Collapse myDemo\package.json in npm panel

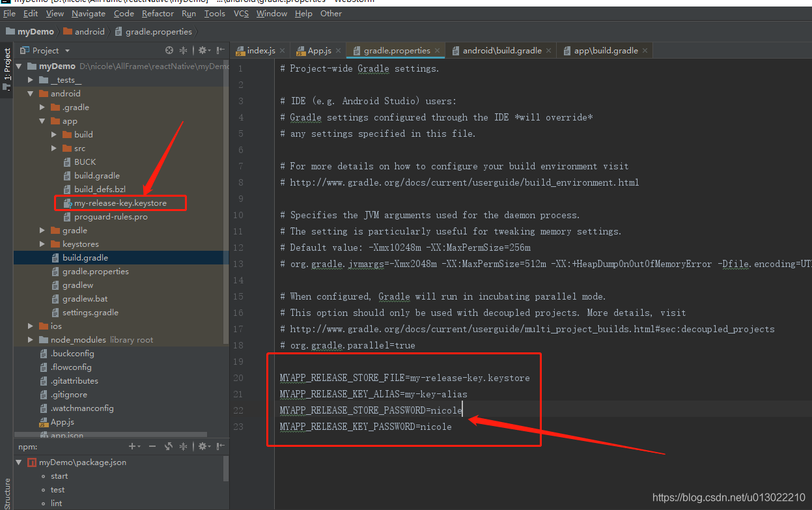click(19, 462)
